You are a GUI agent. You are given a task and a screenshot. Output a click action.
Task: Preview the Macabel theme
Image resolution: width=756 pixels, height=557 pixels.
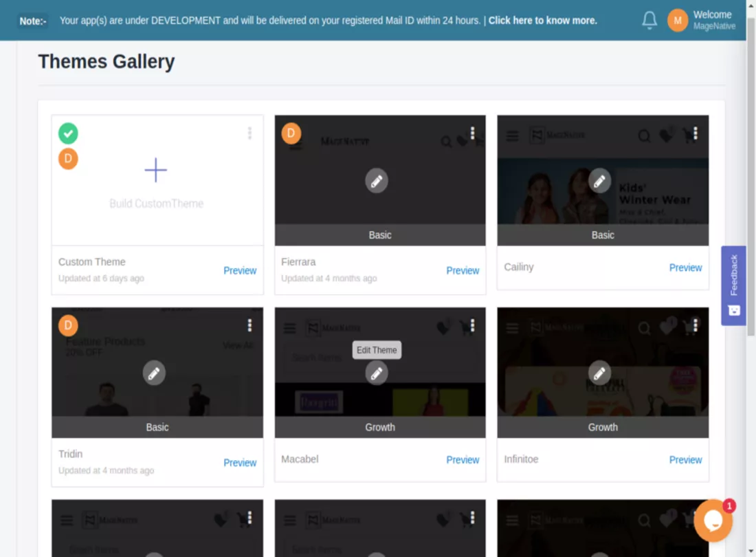(x=463, y=460)
